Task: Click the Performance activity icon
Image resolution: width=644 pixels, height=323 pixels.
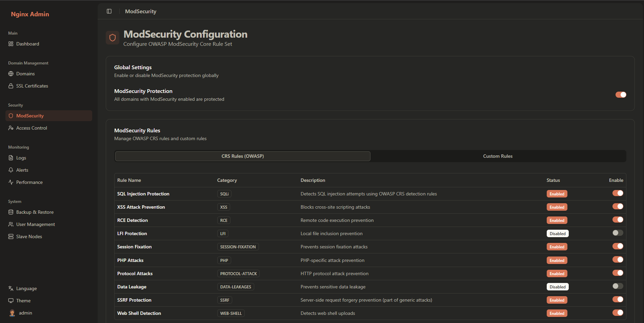Action: pyautogui.click(x=11, y=182)
